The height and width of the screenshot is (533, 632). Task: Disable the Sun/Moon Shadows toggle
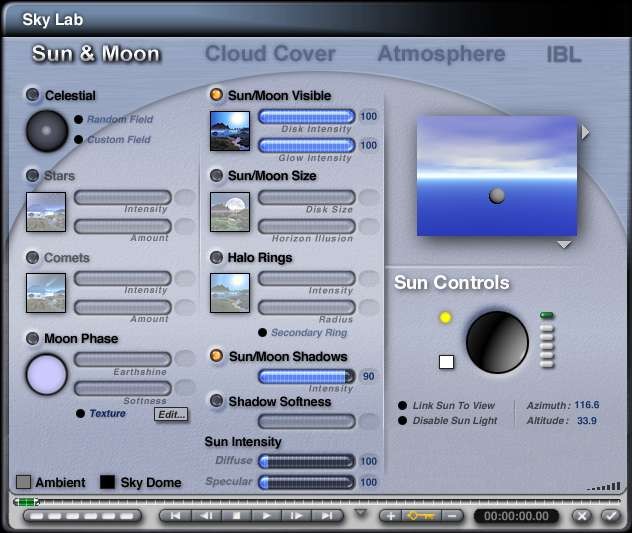216,356
